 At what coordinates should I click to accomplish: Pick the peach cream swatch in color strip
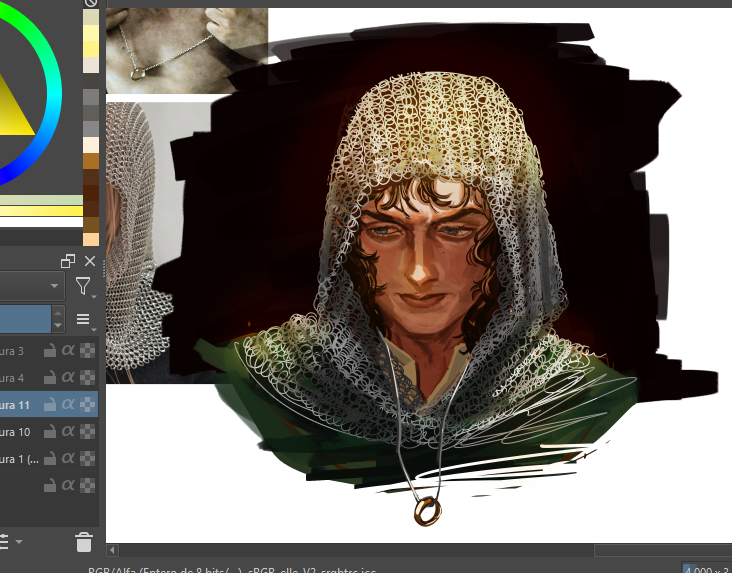[x=91, y=145]
